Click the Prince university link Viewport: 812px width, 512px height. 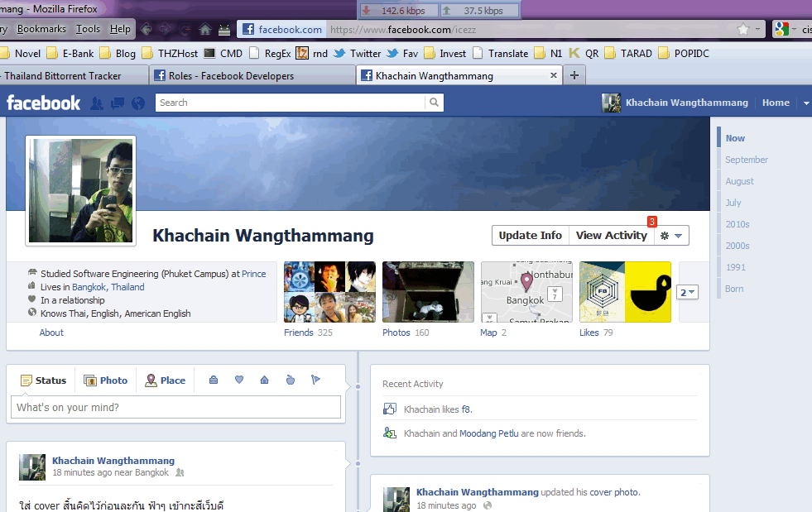click(254, 274)
